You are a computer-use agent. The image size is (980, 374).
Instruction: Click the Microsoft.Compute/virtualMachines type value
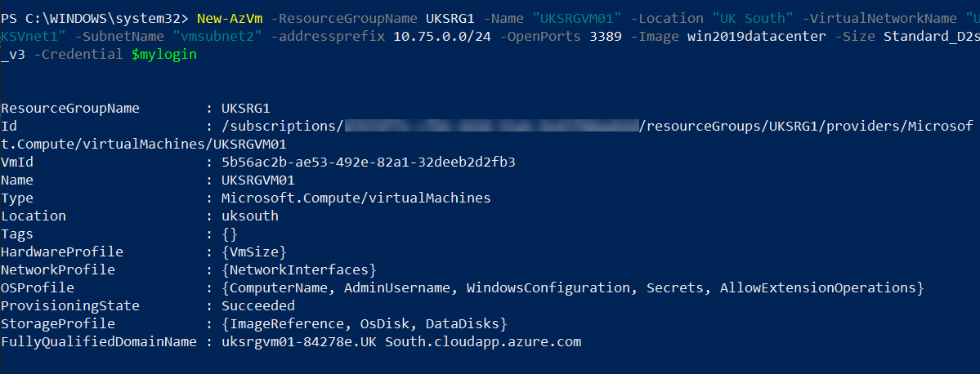[x=356, y=198]
